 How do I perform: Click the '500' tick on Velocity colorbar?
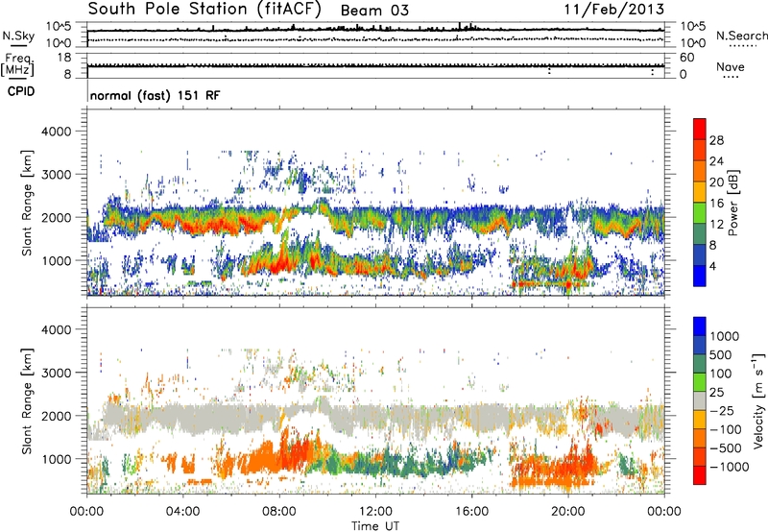721,354
